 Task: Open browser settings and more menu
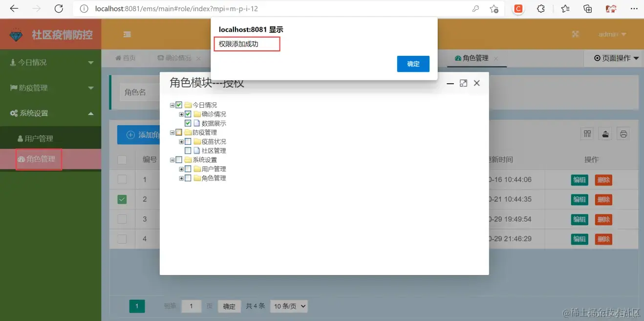coord(634,9)
